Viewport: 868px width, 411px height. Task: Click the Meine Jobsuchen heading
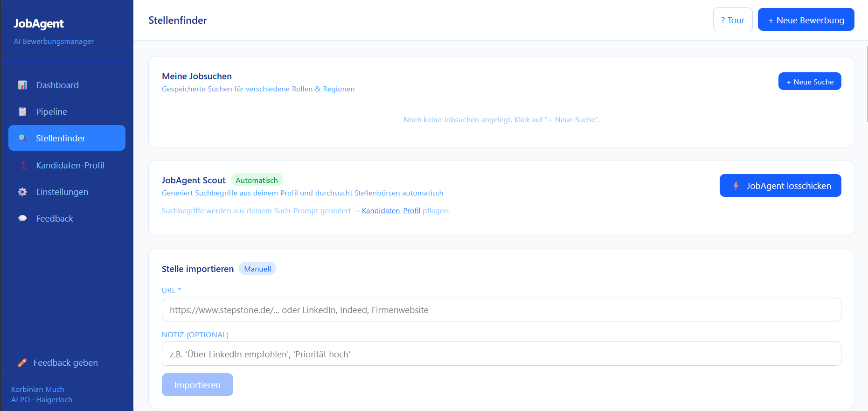coord(197,76)
